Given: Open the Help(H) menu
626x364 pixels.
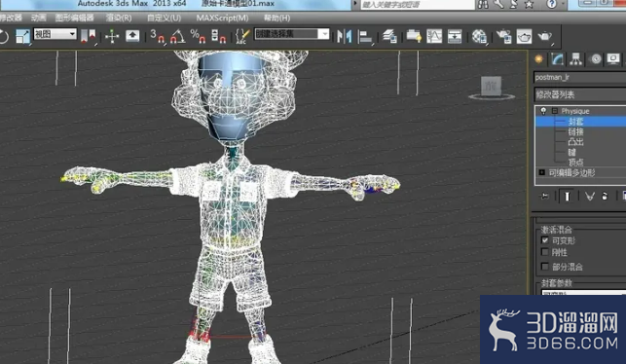Looking at the screenshot, I should [276, 18].
